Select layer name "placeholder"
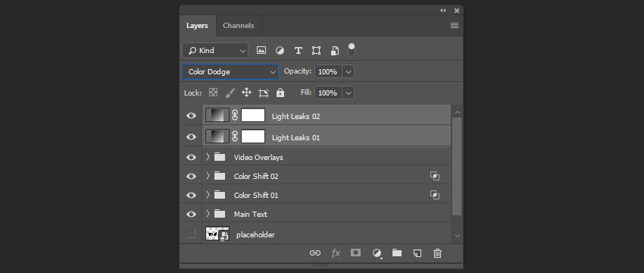The width and height of the screenshot is (644, 273). tap(255, 235)
